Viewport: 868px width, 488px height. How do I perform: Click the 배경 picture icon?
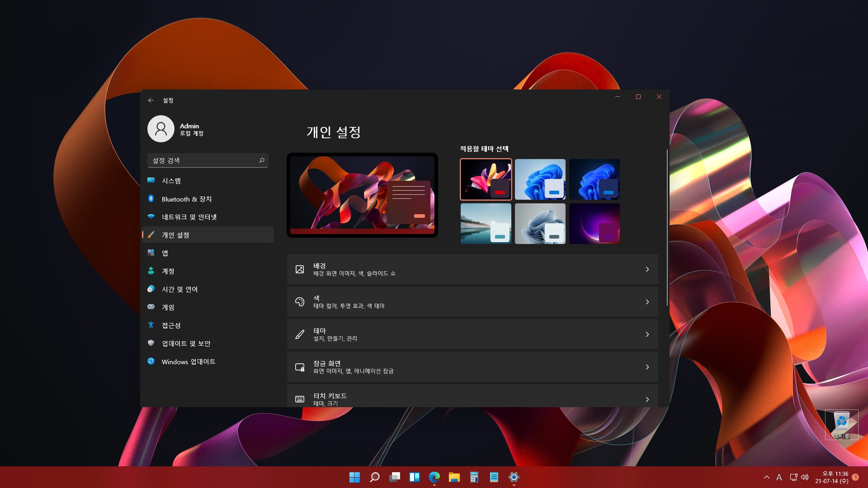click(300, 269)
